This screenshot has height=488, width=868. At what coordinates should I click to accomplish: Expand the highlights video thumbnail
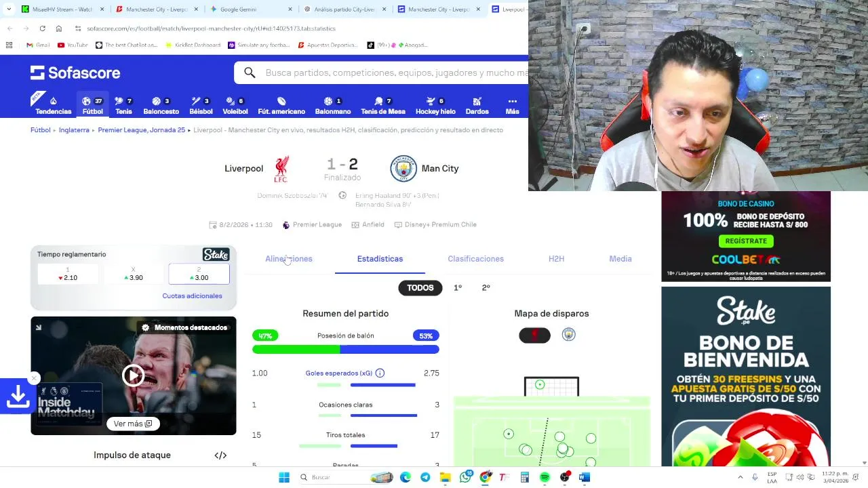coord(39,327)
